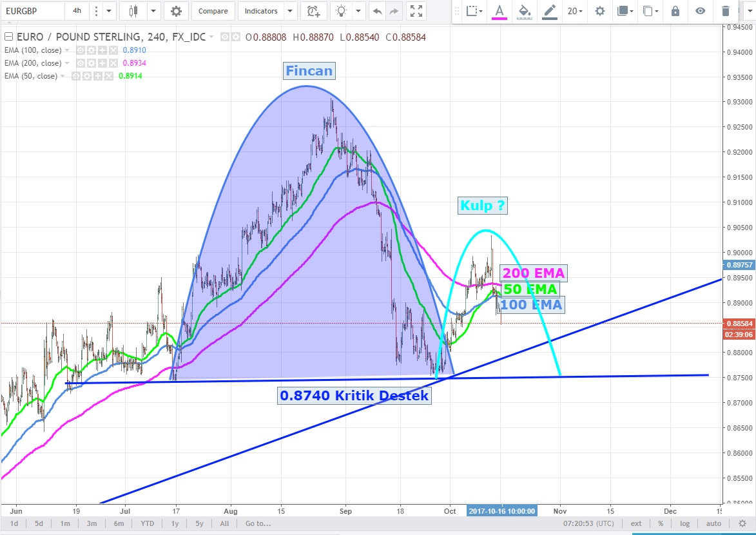Image resolution: width=756 pixels, height=535 pixels.
Task: Expand the Indicators dropdown arrow
Action: [x=289, y=11]
